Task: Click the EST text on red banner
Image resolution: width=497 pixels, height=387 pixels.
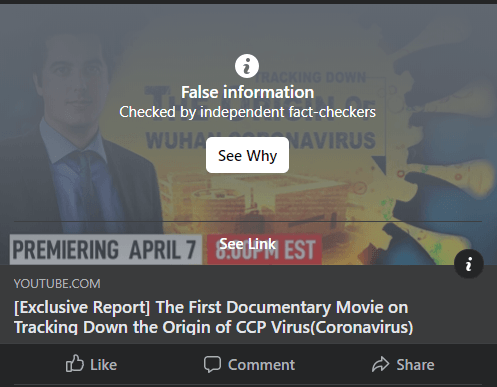Action: point(300,250)
